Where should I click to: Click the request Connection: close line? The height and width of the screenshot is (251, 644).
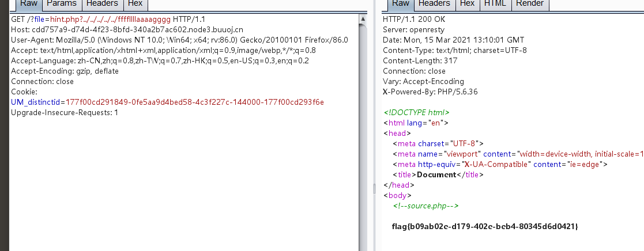coord(42,81)
